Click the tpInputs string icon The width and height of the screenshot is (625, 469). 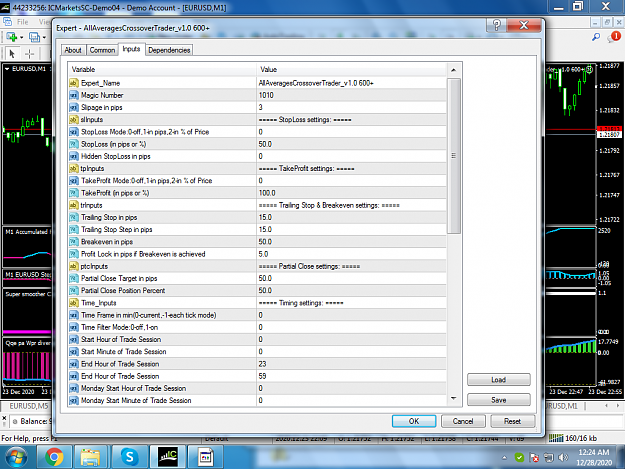74,169
